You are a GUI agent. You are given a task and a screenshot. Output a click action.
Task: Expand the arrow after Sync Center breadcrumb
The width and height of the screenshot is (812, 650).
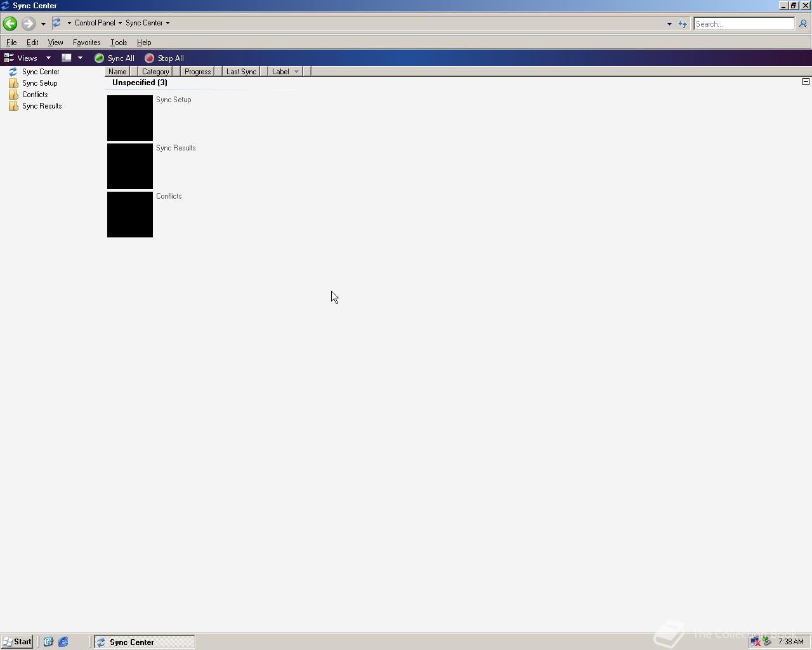click(x=167, y=23)
